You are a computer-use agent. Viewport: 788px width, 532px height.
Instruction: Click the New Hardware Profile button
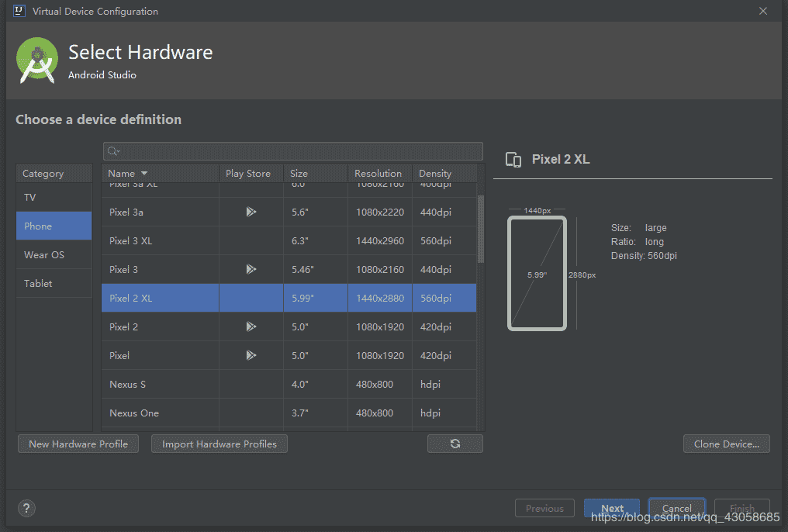[x=78, y=443]
